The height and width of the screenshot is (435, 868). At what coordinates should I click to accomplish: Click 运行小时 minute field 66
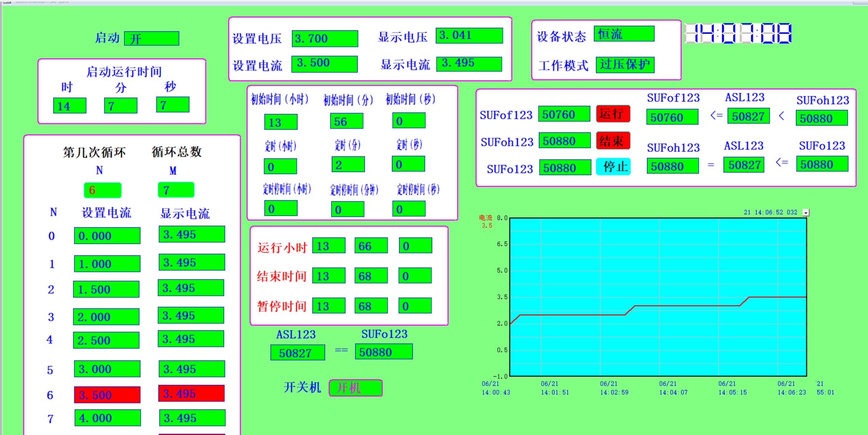(371, 245)
